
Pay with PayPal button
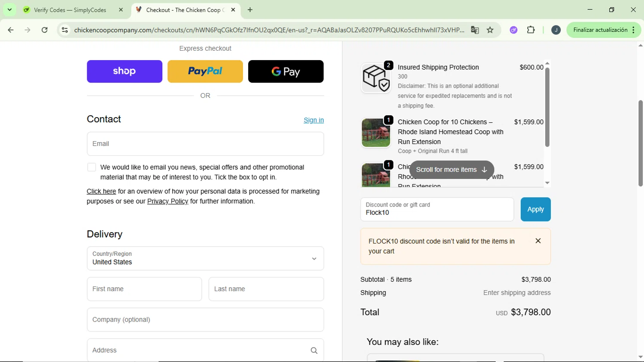pyautogui.click(x=205, y=71)
